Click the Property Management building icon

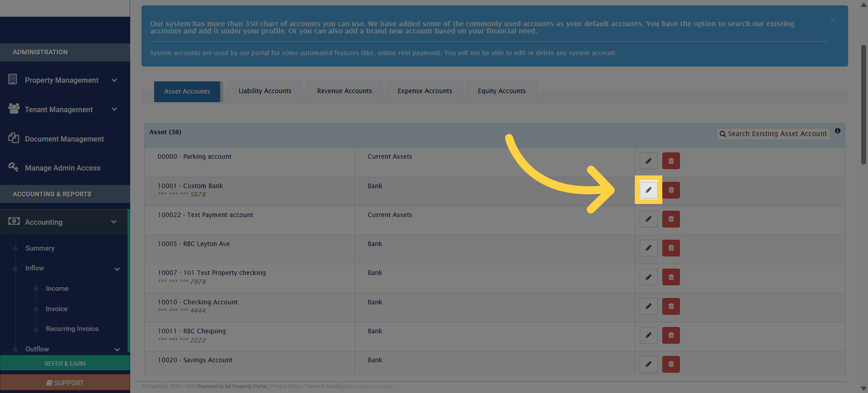[13, 79]
